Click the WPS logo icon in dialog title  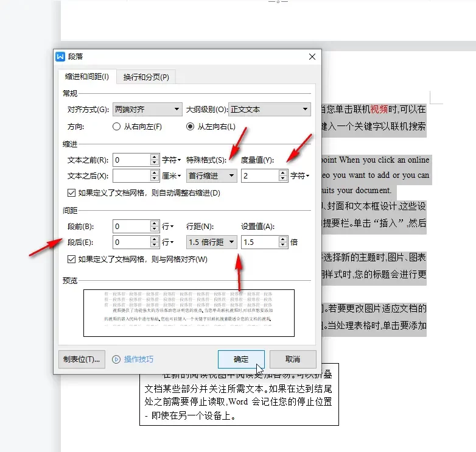click(x=60, y=57)
